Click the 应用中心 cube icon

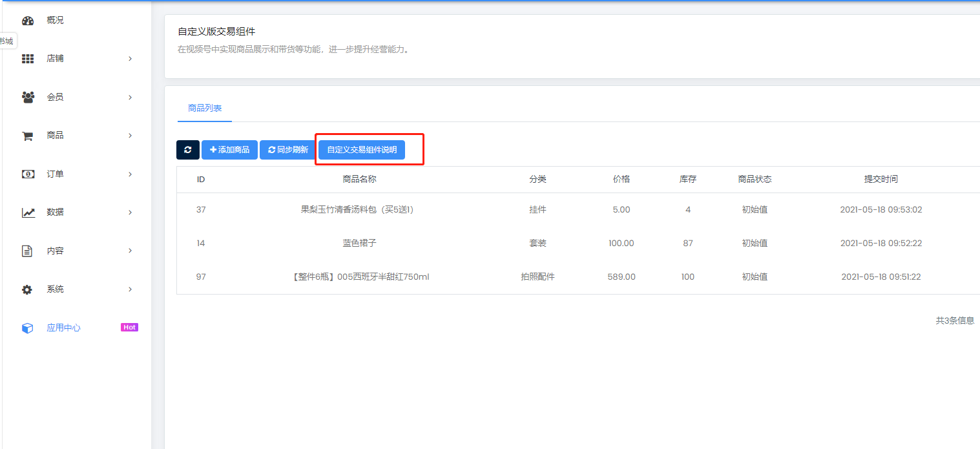27,328
